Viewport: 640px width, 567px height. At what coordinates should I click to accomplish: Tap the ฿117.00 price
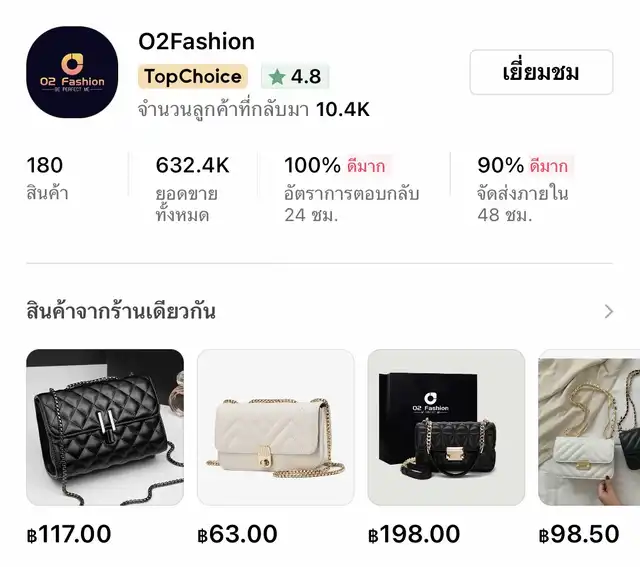coord(69,534)
